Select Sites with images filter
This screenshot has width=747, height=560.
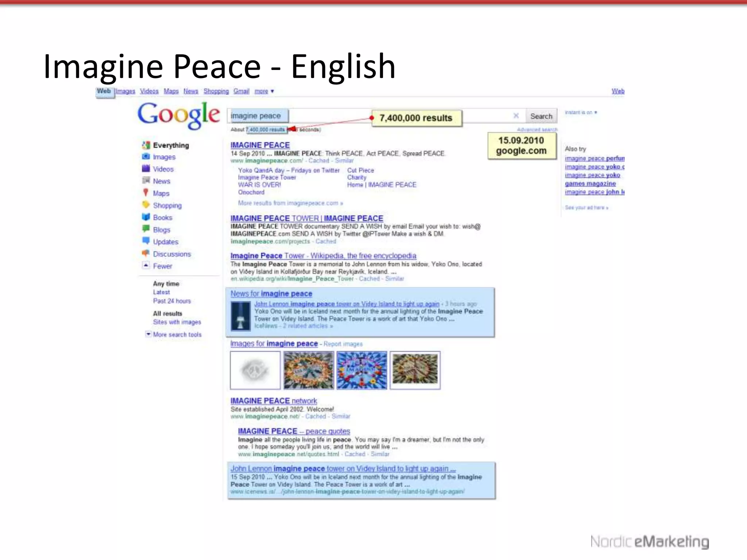(x=177, y=322)
